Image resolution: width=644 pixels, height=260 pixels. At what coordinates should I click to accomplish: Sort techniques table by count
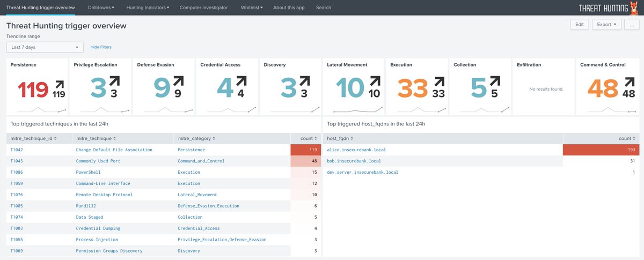(x=308, y=138)
